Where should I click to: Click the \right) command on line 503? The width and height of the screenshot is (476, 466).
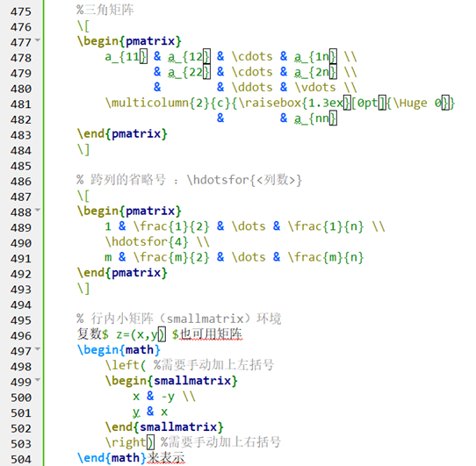point(130,442)
